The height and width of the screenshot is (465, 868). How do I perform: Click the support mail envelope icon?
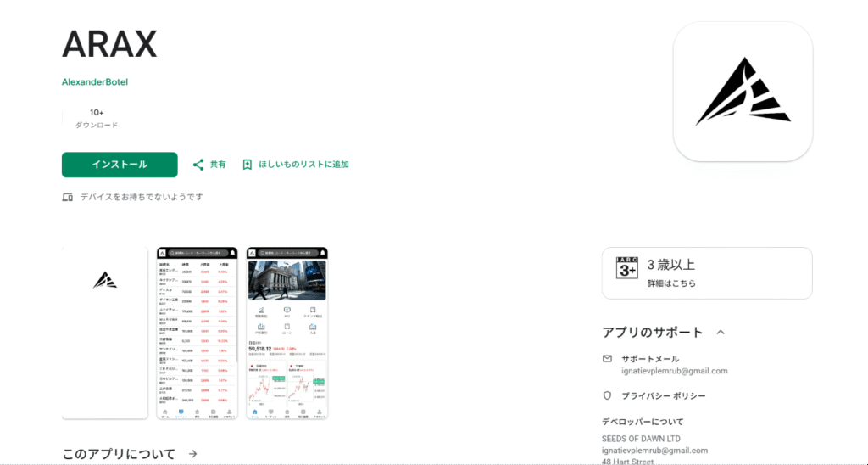click(x=607, y=359)
